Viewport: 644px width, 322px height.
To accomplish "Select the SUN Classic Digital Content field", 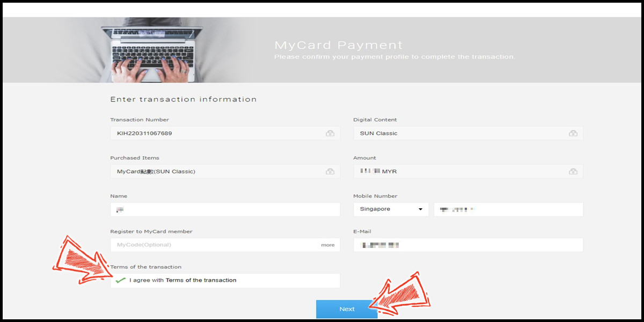I will (x=468, y=133).
